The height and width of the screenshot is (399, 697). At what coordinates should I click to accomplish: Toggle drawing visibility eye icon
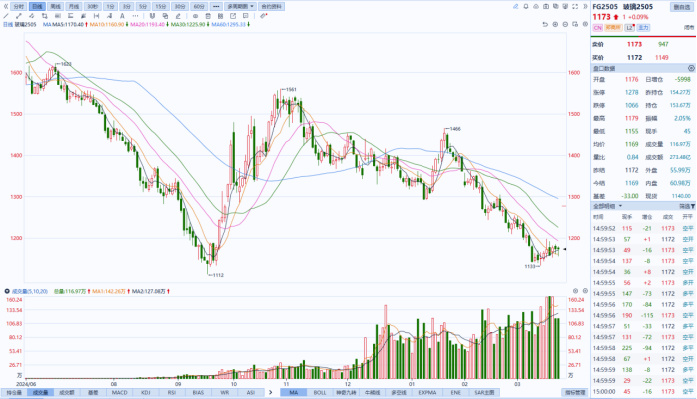[195, 16]
